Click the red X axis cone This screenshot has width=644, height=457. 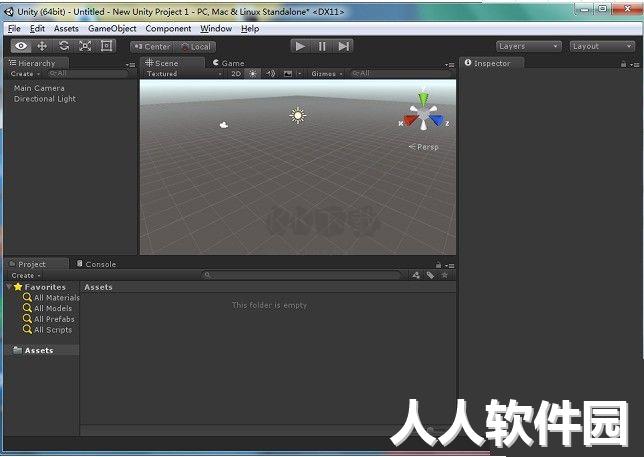pos(410,120)
